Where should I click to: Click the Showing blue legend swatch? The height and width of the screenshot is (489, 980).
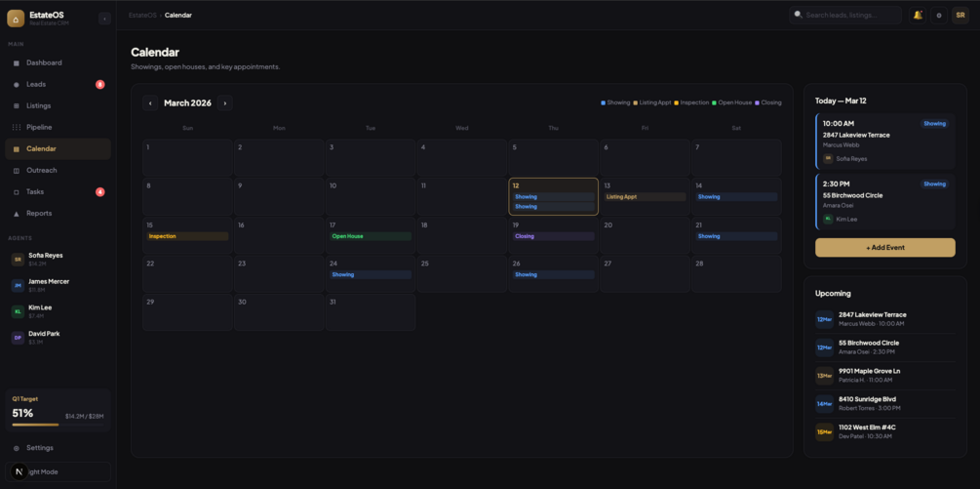[x=604, y=102]
